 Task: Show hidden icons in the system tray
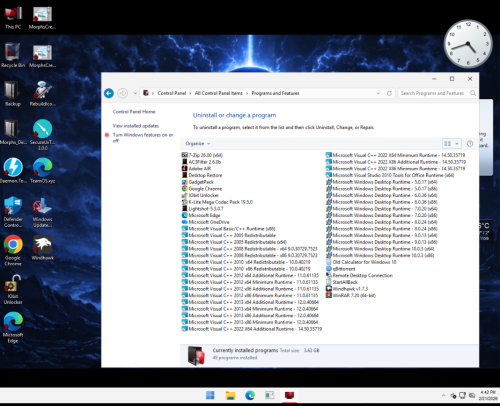pos(443,396)
